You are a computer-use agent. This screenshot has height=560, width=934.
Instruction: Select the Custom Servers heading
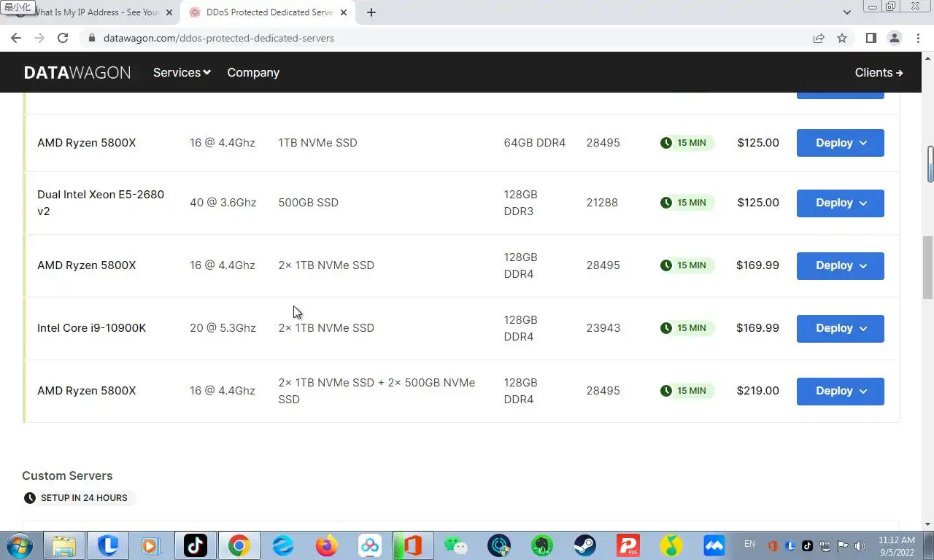pyautogui.click(x=67, y=475)
